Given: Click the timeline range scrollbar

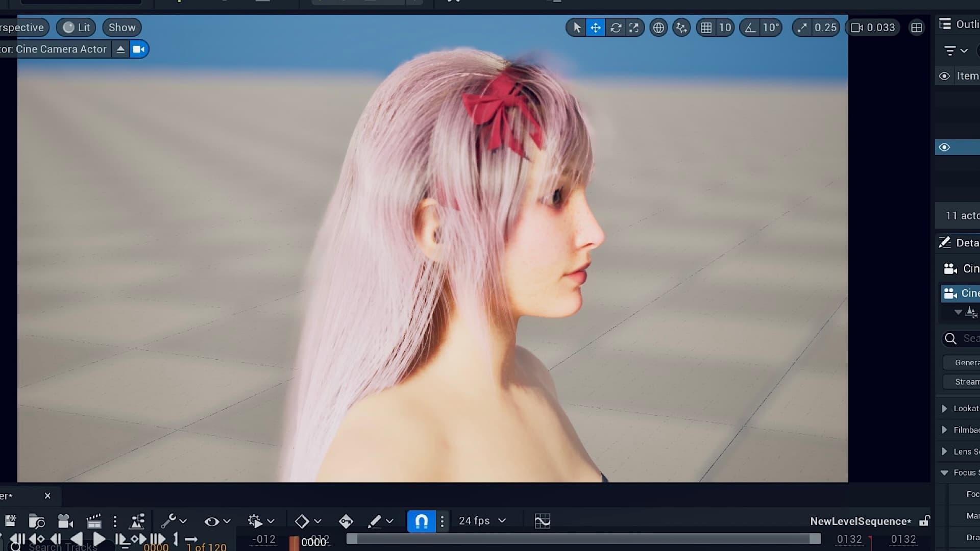Looking at the screenshot, I should (583, 539).
